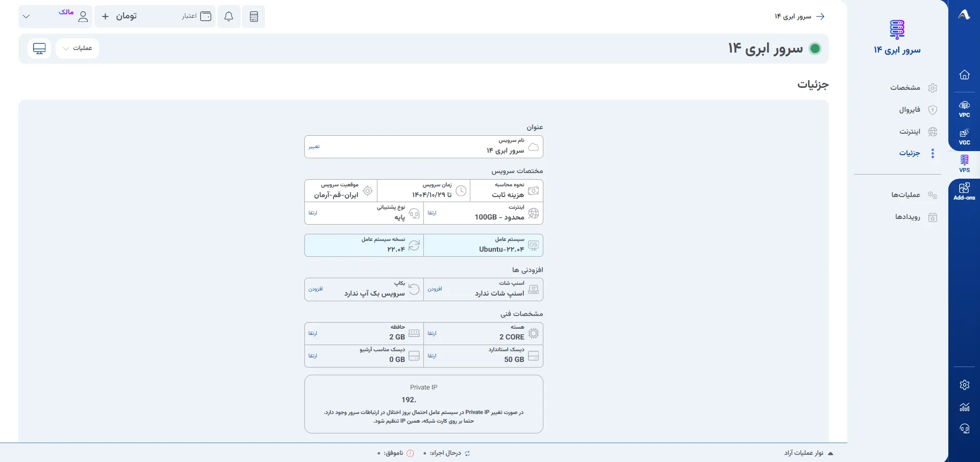This screenshot has width=980, height=462.
Task: Select جزئیات in the sidebar
Action: pyautogui.click(x=918, y=153)
